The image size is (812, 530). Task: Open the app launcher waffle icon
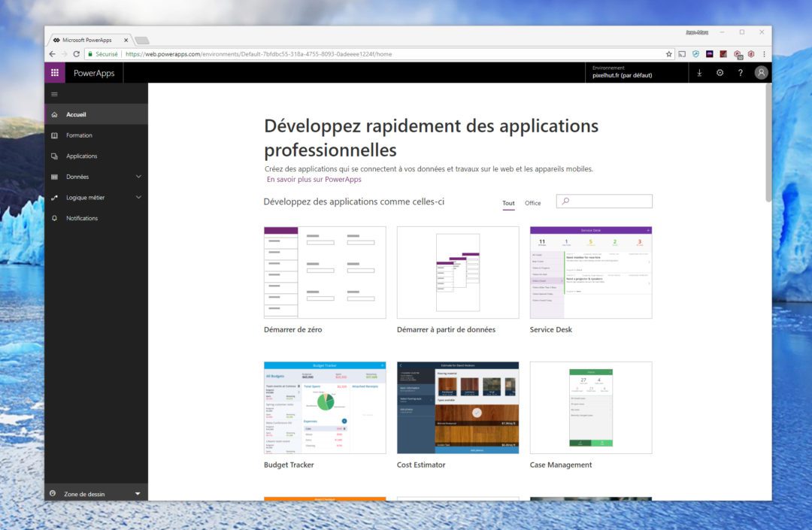[x=54, y=72]
